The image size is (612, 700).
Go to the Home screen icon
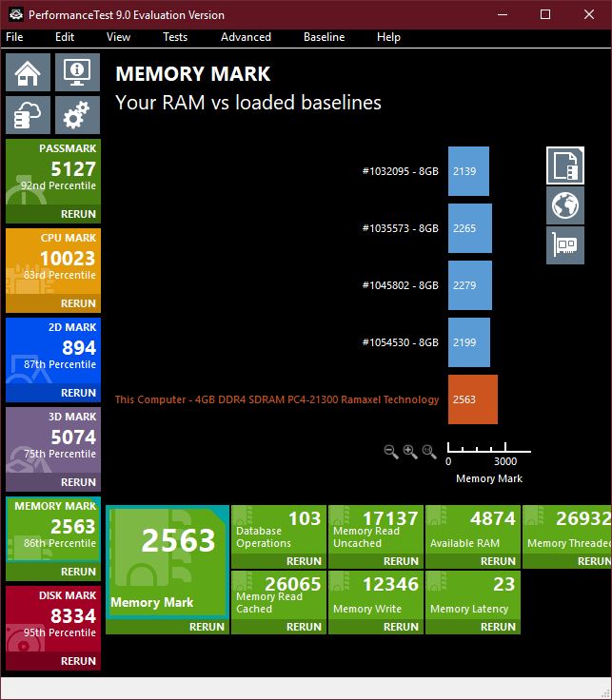click(x=28, y=72)
